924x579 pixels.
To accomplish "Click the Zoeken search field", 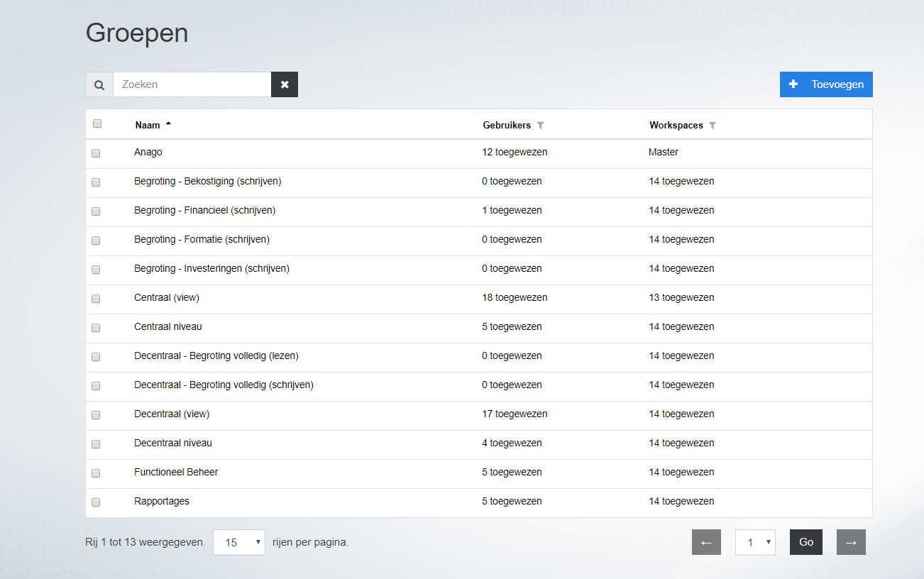I will pos(192,84).
